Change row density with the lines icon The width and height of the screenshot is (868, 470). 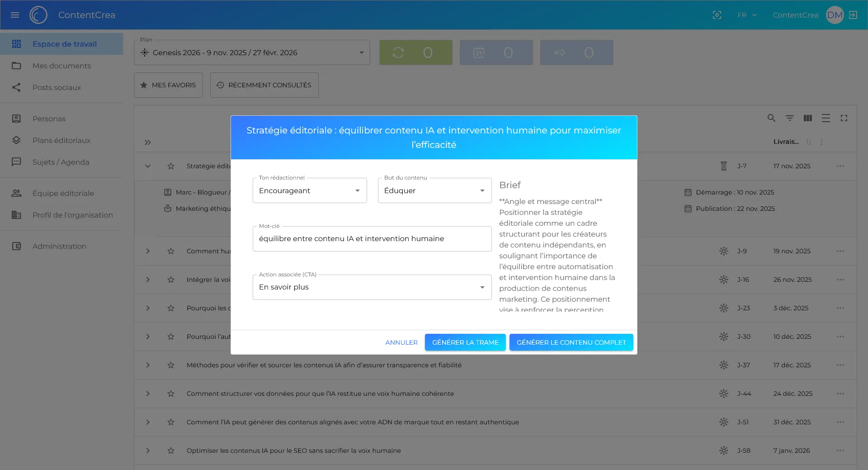826,118
